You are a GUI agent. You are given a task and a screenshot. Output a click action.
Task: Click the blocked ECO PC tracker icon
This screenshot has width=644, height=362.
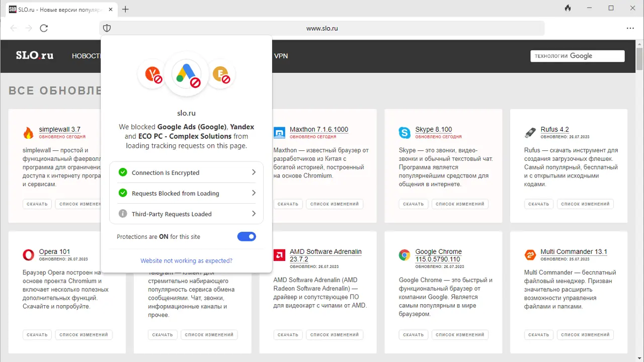[220, 75]
